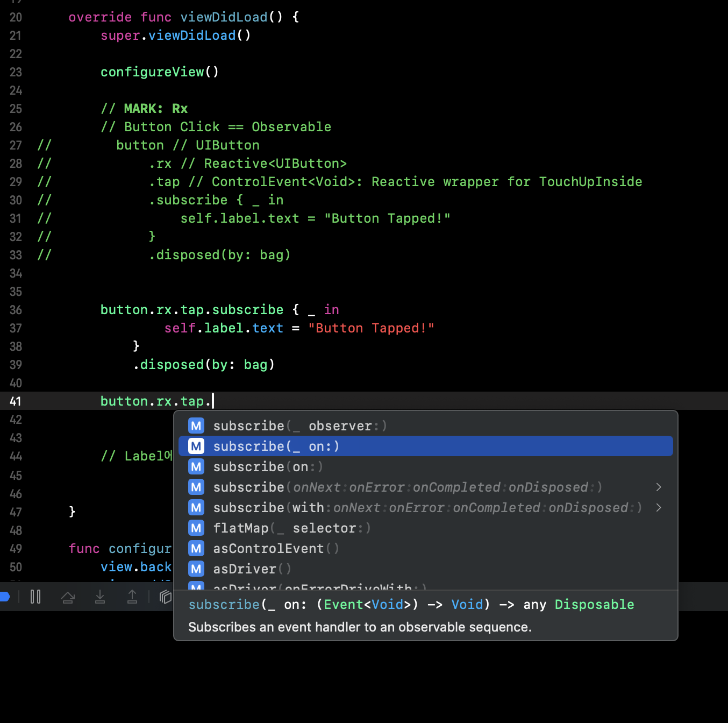
Task: Click the // MARK: Rx comment
Action: [x=144, y=109]
